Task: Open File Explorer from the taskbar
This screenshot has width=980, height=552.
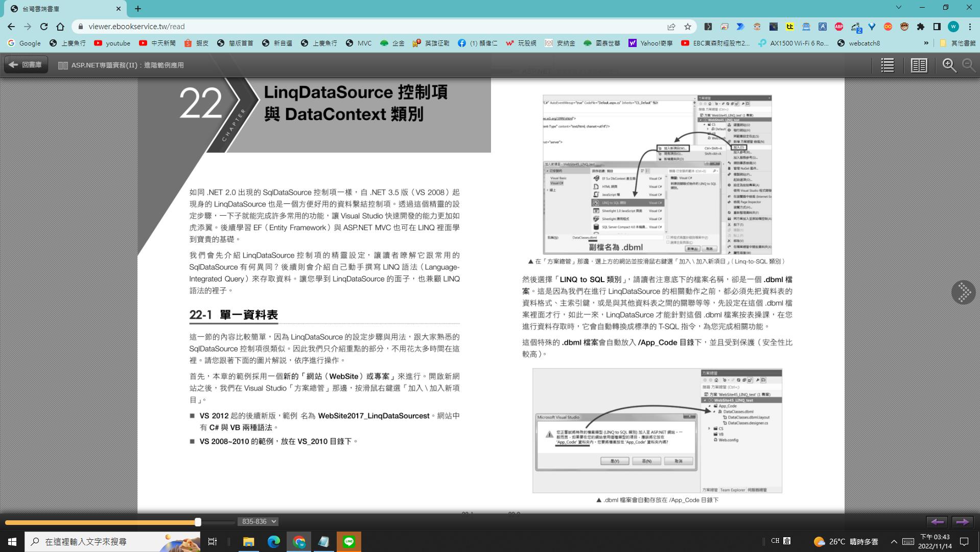Action: point(249,541)
